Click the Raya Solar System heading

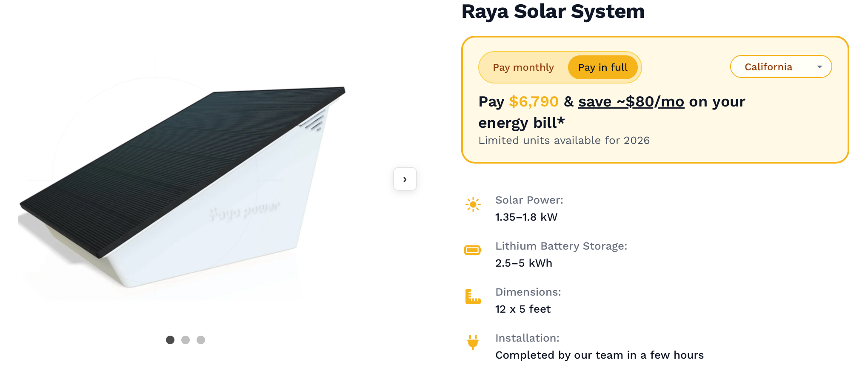tap(552, 12)
